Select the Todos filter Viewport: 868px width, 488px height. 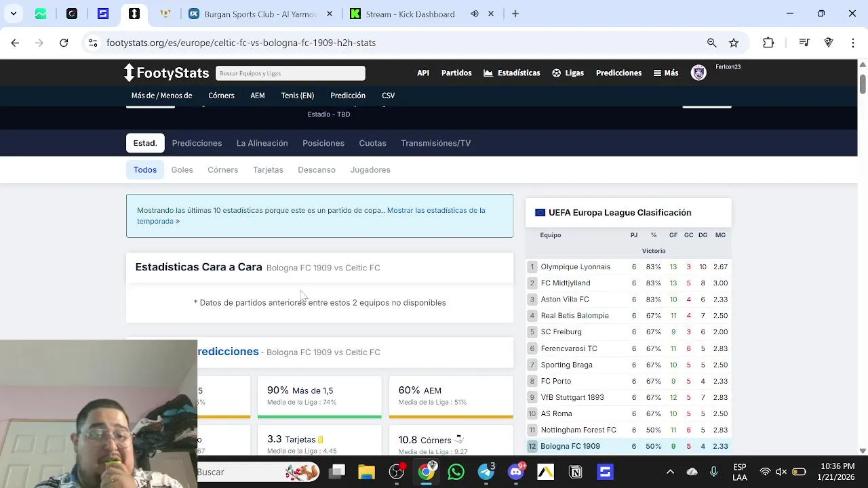(145, 169)
